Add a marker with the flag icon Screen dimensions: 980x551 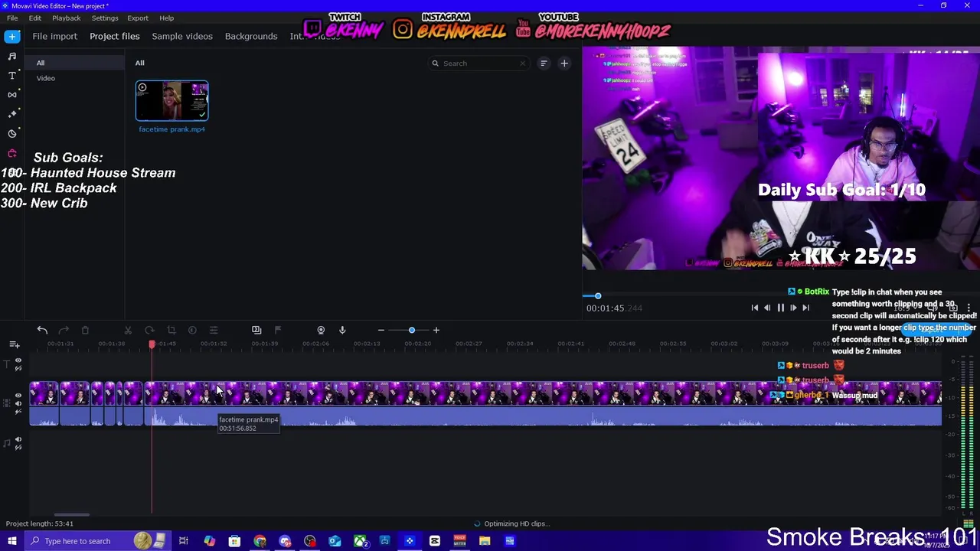coord(278,330)
